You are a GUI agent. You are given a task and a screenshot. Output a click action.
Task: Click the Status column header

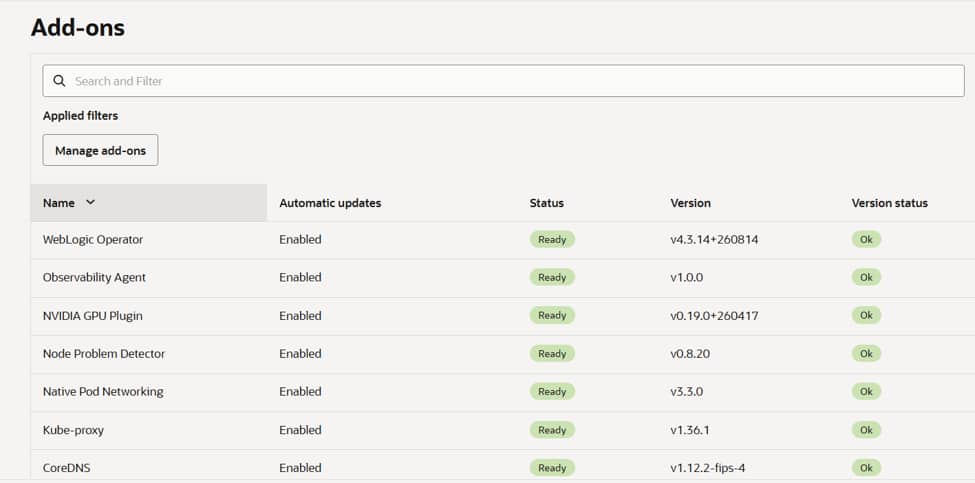tap(547, 203)
